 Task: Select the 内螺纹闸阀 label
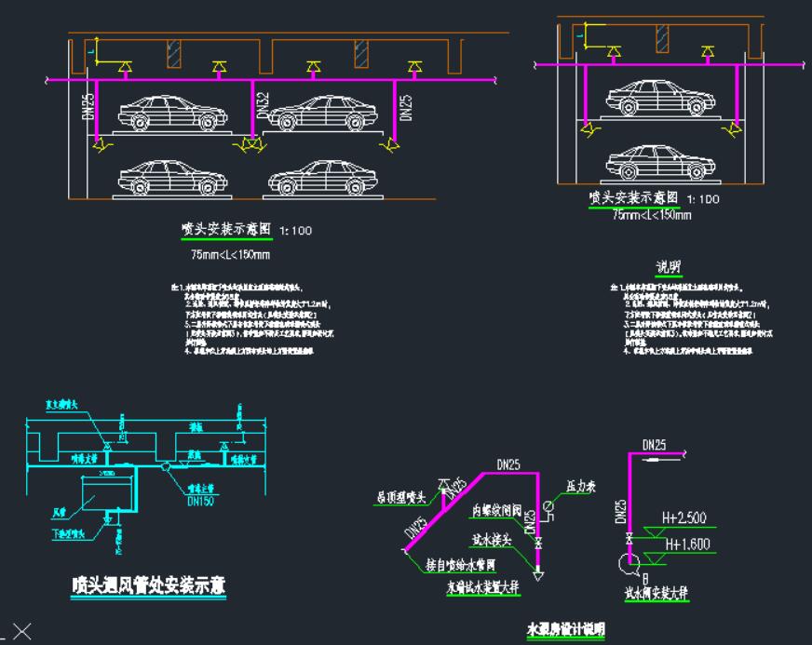point(496,510)
